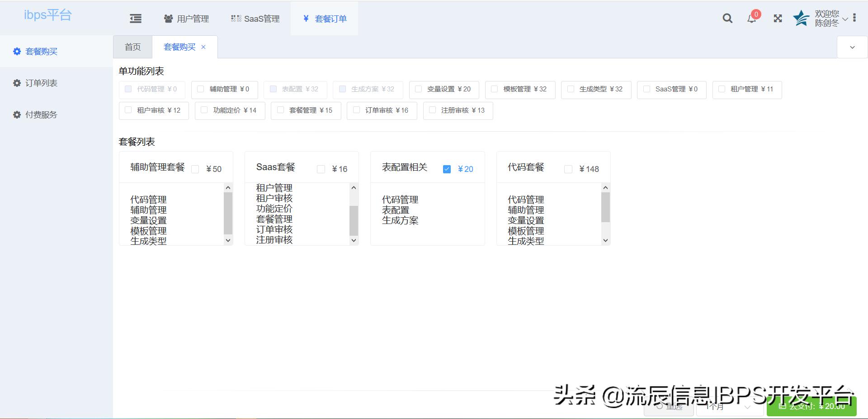Check the 代码套餐 ¥148 checkbox

point(568,170)
